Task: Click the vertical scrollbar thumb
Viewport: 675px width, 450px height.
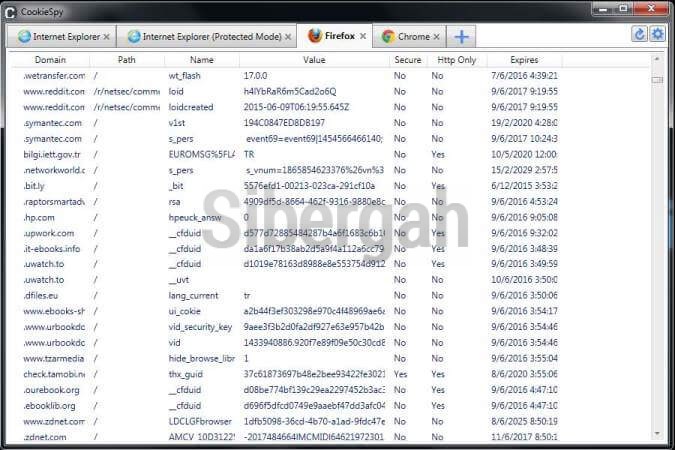Action: 657,80
